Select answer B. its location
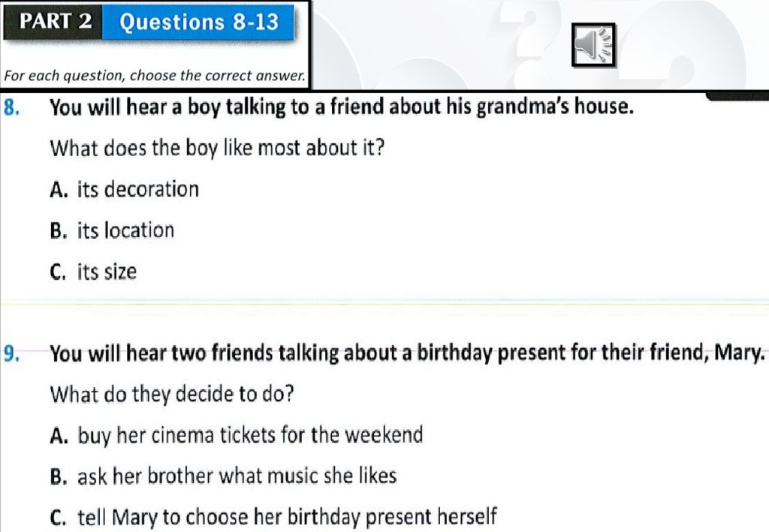Screen dimensions: 769x532 point(113,230)
